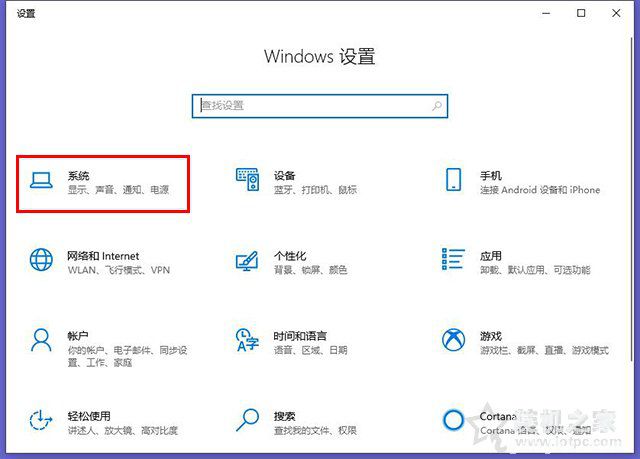Image resolution: width=640 pixels, height=459 pixels.
Task: Select the 手机 heading label
Action: pos(491,176)
